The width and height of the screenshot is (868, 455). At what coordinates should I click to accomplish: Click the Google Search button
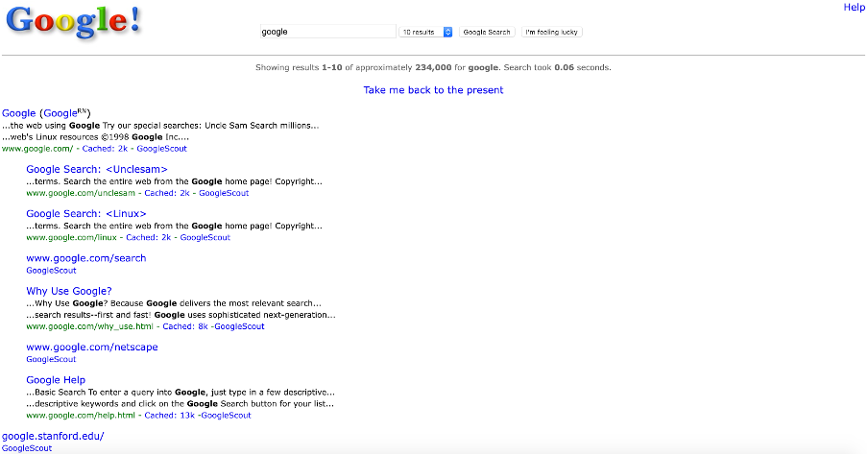click(x=487, y=32)
